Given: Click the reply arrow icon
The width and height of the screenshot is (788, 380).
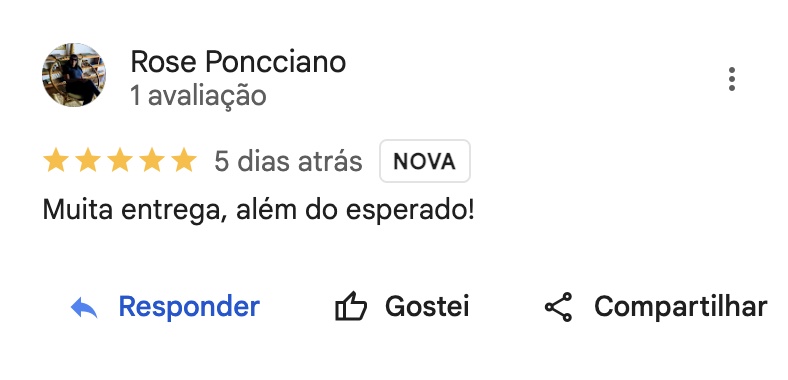Looking at the screenshot, I should point(84,307).
